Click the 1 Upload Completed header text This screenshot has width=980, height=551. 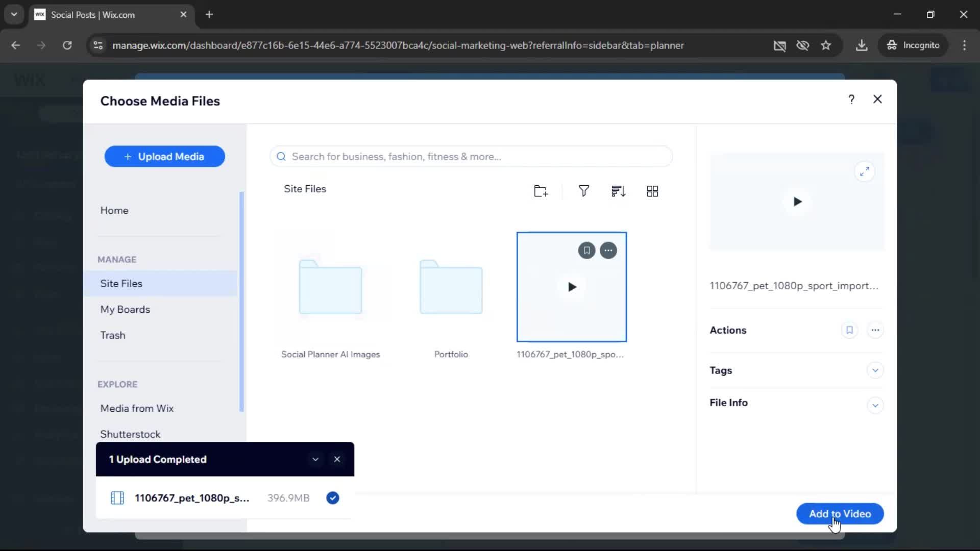pos(157,459)
